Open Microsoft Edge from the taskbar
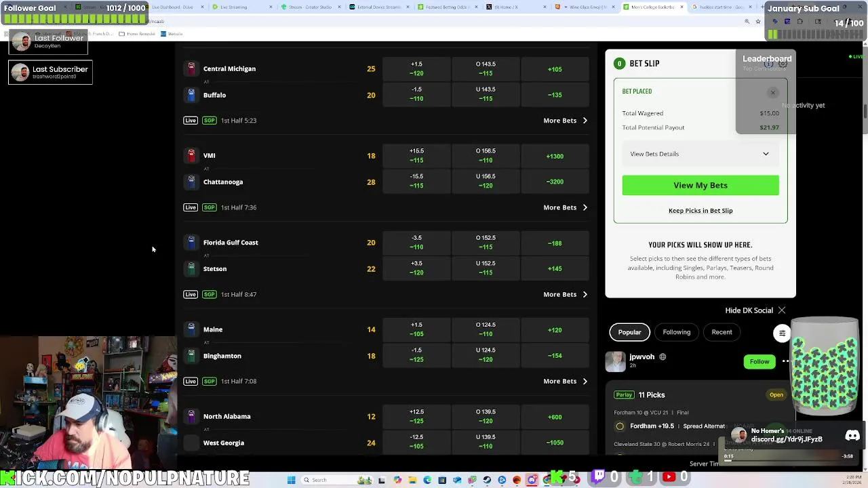The image size is (868, 488). tap(427, 480)
